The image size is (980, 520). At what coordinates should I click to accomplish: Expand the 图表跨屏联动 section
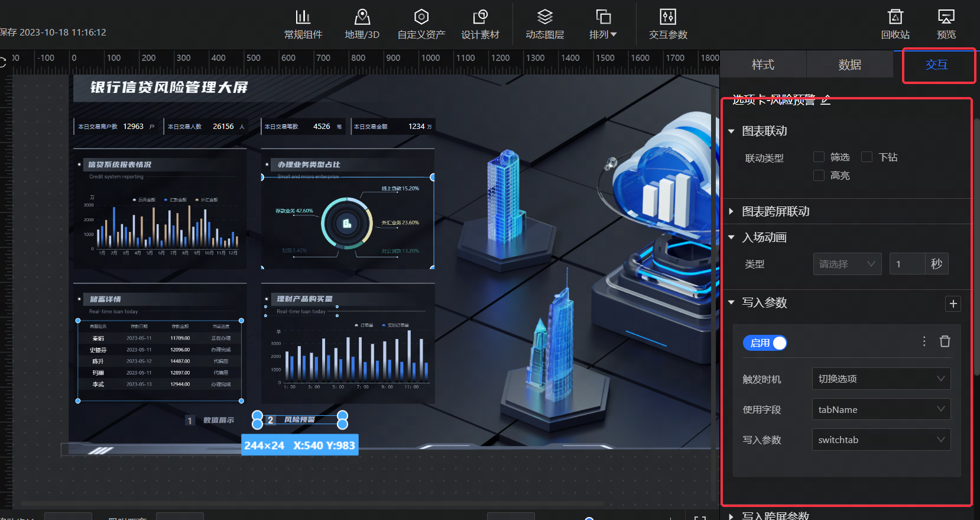[x=775, y=211]
